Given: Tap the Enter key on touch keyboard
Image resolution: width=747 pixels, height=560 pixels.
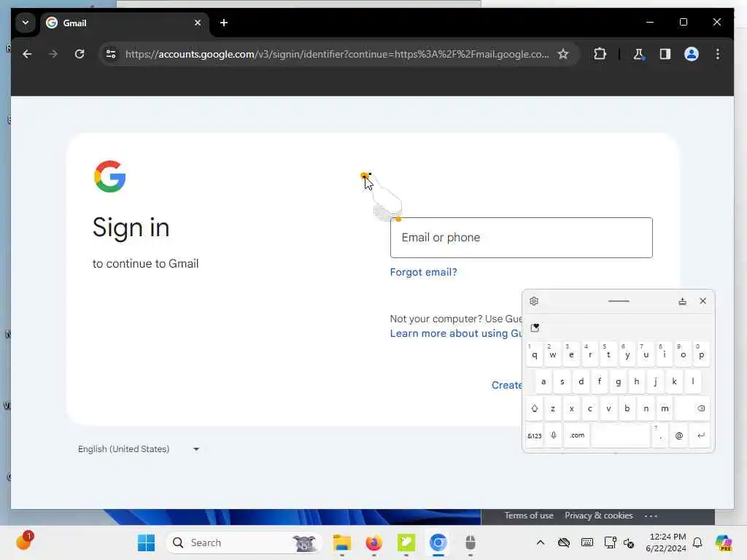Looking at the screenshot, I should tap(700, 436).
